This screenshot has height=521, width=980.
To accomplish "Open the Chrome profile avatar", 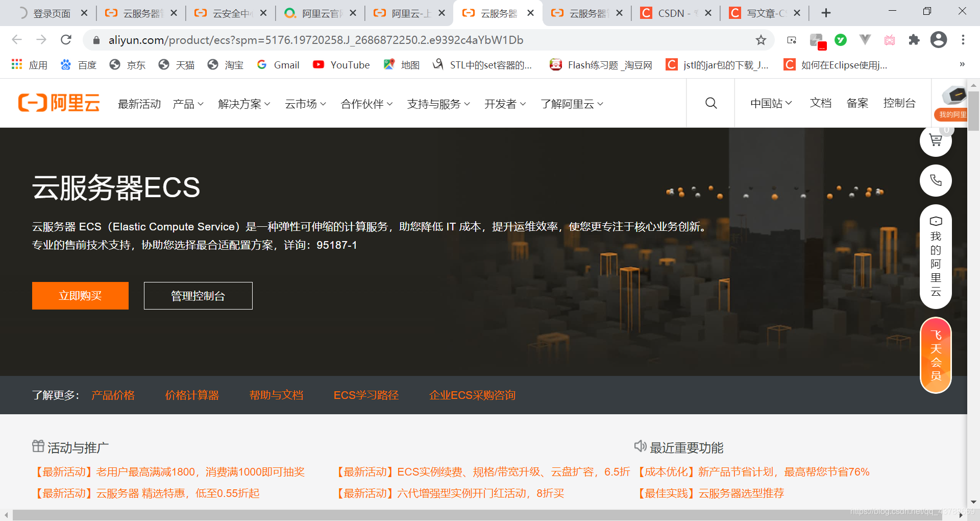I will coord(939,40).
